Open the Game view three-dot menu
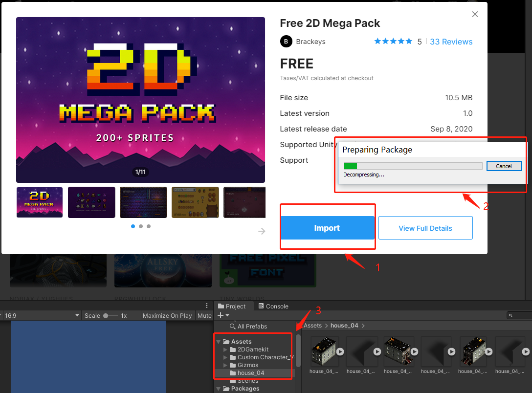Viewport: 532px width, 393px height. pyautogui.click(x=207, y=306)
